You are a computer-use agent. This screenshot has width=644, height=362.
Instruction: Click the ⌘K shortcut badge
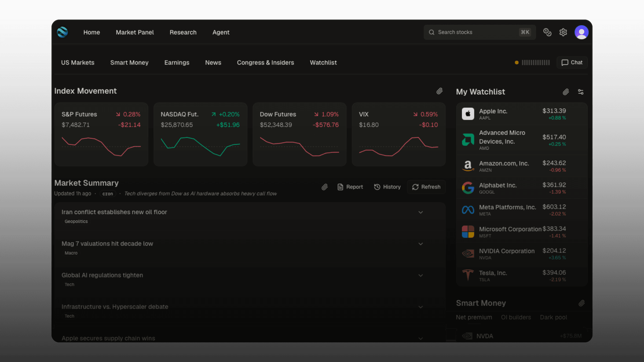525,32
